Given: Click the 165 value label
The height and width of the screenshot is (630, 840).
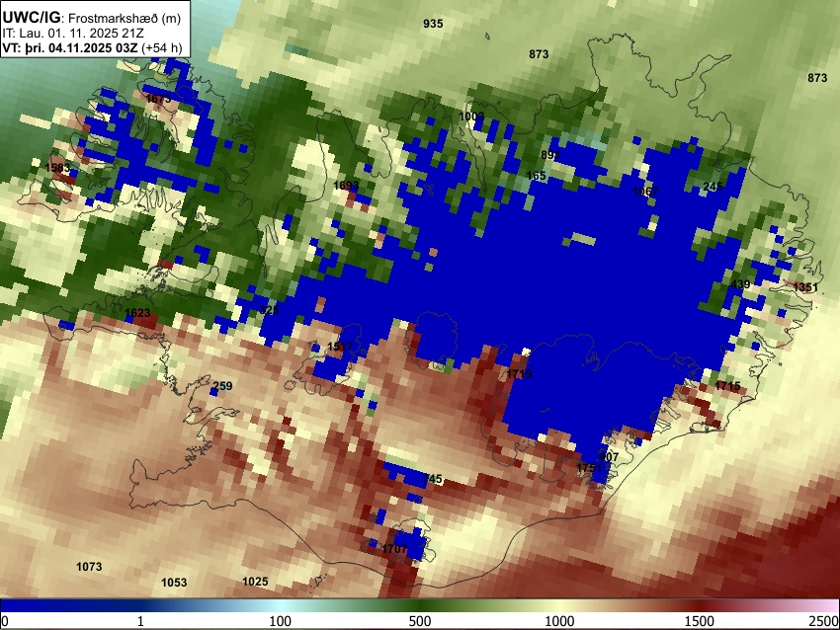Looking at the screenshot, I should coord(537,176).
